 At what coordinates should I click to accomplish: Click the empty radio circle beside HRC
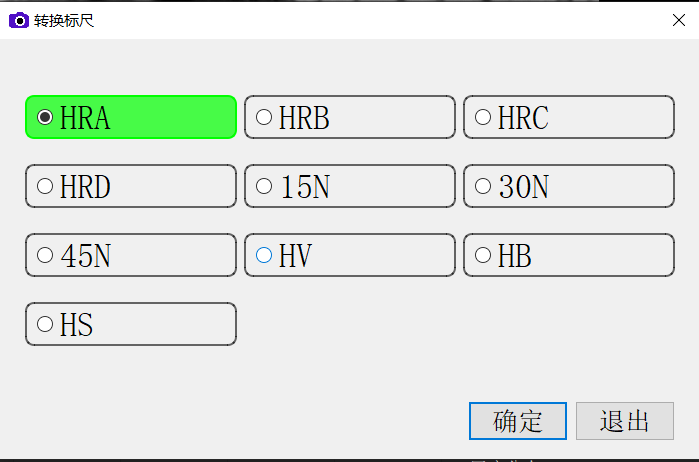483,117
